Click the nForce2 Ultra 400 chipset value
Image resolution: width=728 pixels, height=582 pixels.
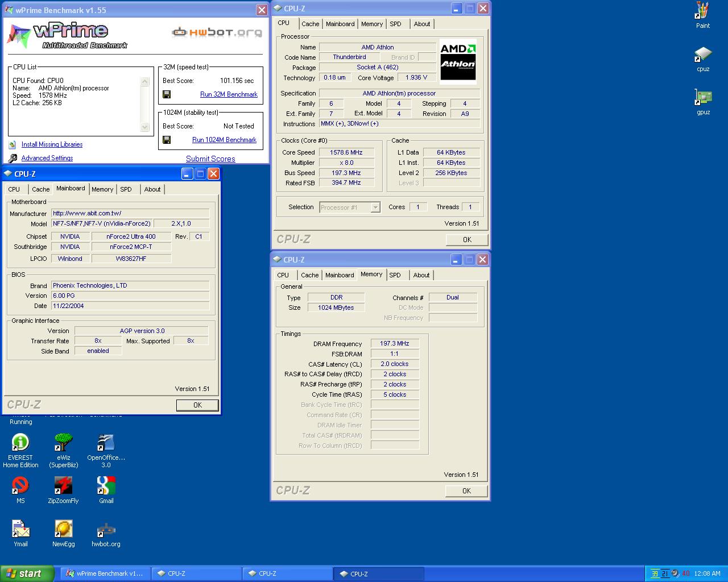point(131,236)
